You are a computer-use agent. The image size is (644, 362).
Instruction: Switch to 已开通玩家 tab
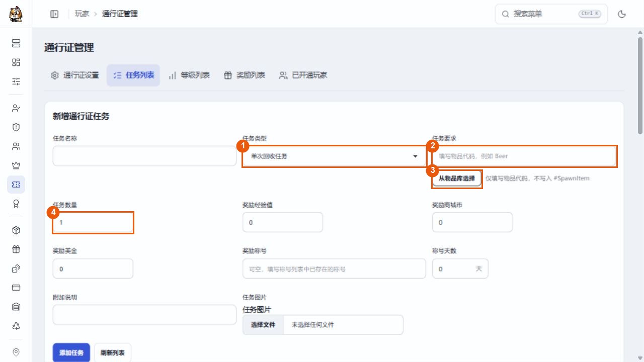tap(303, 75)
